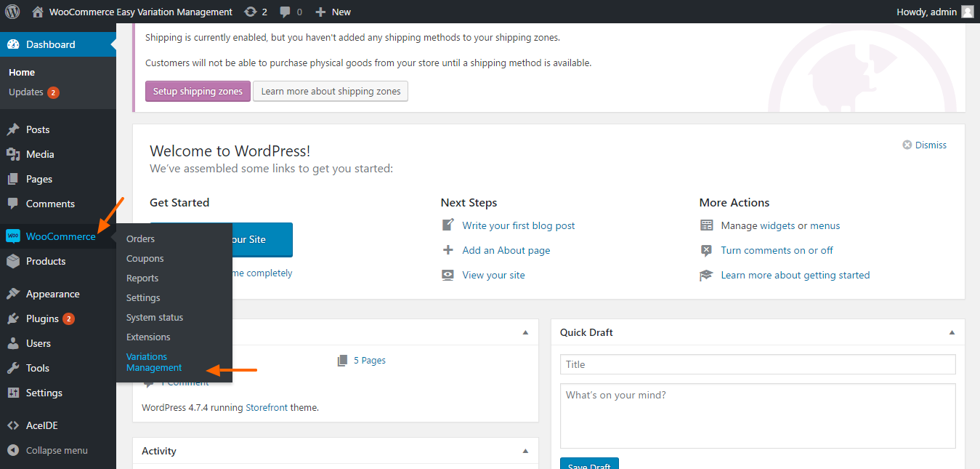
Task: Collapse the Quick Draft panel
Action: coord(952,332)
